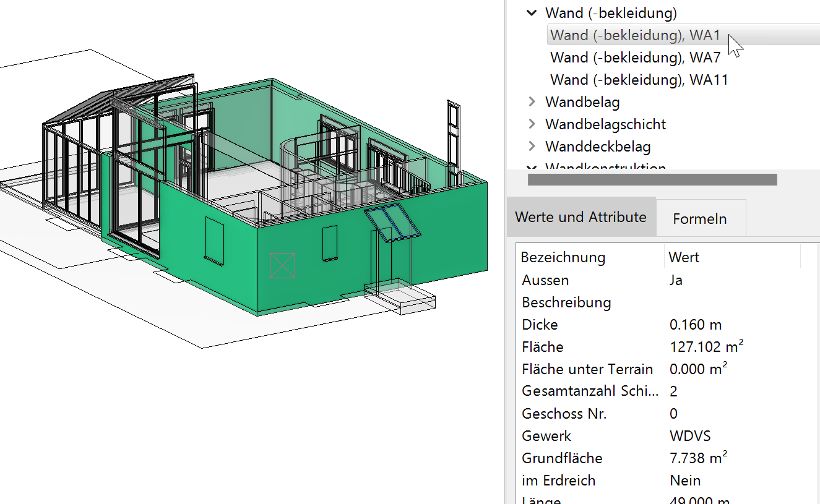Select Wand (-bekleidung), WA7 entry
820x504 pixels.
[x=636, y=58]
